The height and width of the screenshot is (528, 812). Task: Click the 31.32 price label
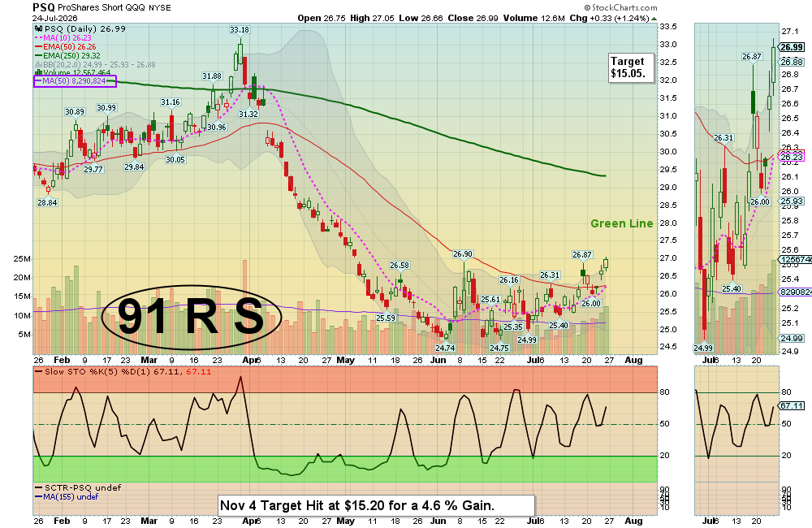pyautogui.click(x=248, y=114)
